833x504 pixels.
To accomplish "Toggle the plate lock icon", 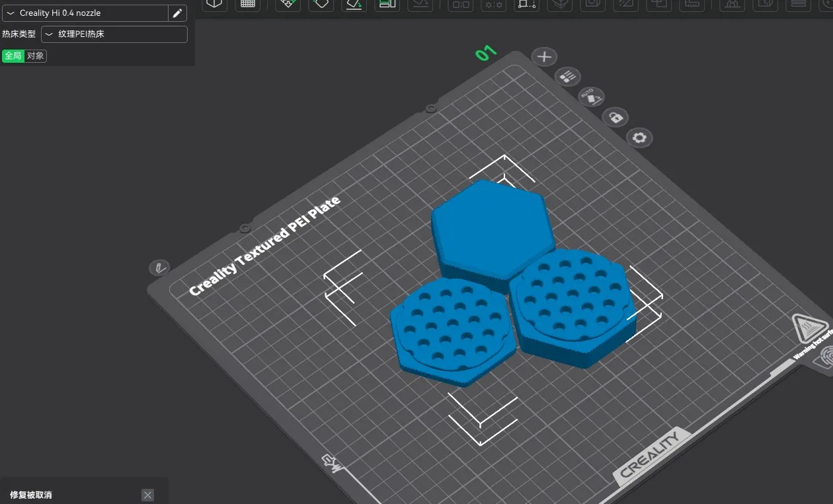I will pos(615,118).
